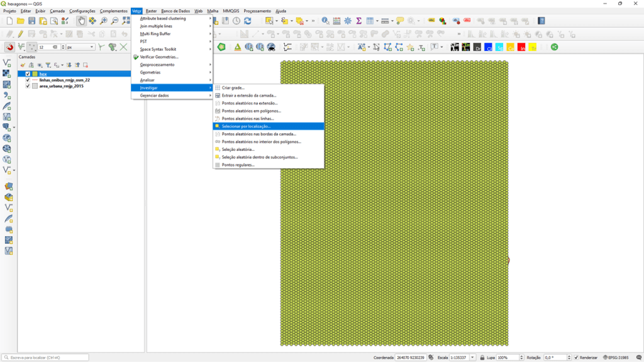
Task: Toggle the snapping magnet icon
Action: (9, 47)
